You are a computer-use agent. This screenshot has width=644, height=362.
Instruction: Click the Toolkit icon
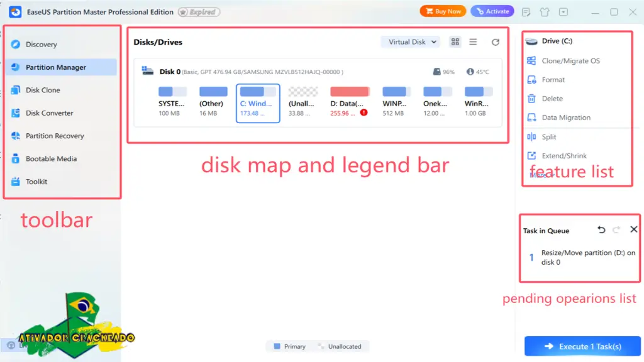[x=16, y=182]
